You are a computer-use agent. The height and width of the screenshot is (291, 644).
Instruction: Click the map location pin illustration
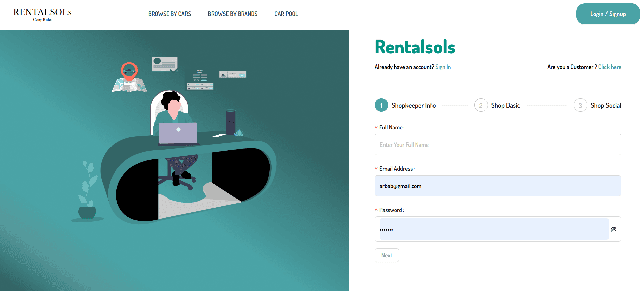tap(129, 77)
